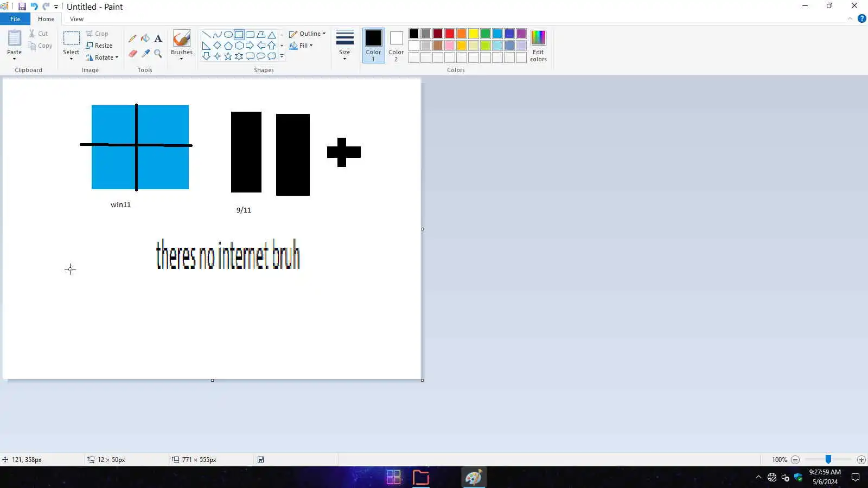This screenshot has width=868, height=488.
Task: Choose the Oval shape
Action: pos(228,35)
